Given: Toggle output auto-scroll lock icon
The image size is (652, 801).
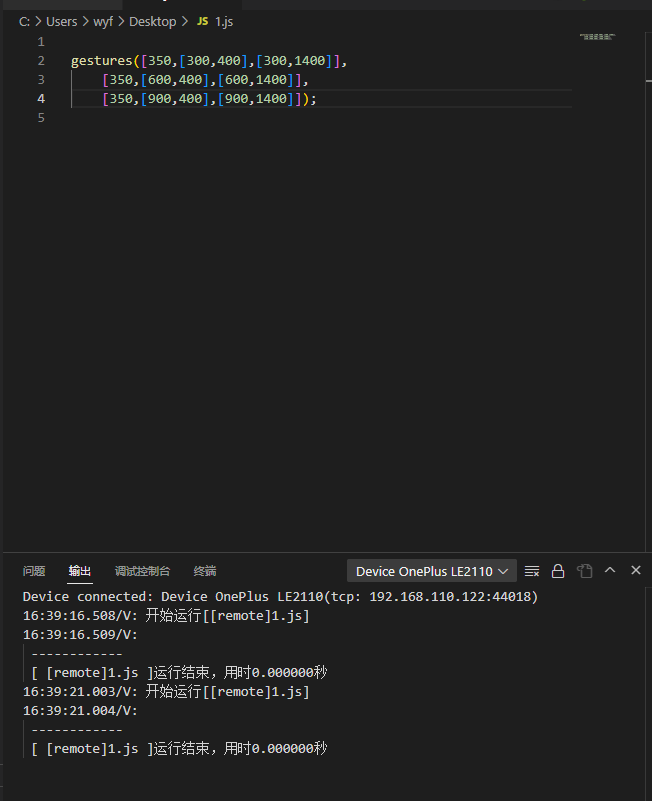Looking at the screenshot, I should 558,571.
